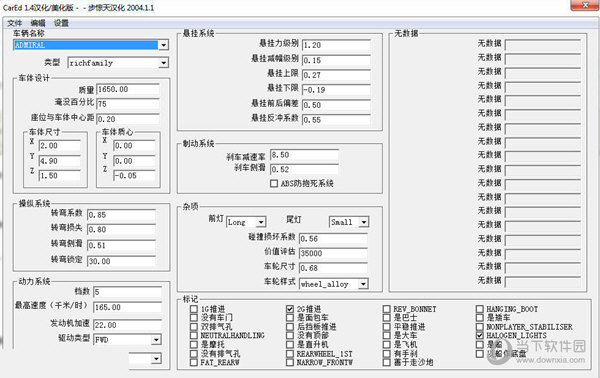Check the NARROW_FRONTW flag

click(x=290, y=362)
